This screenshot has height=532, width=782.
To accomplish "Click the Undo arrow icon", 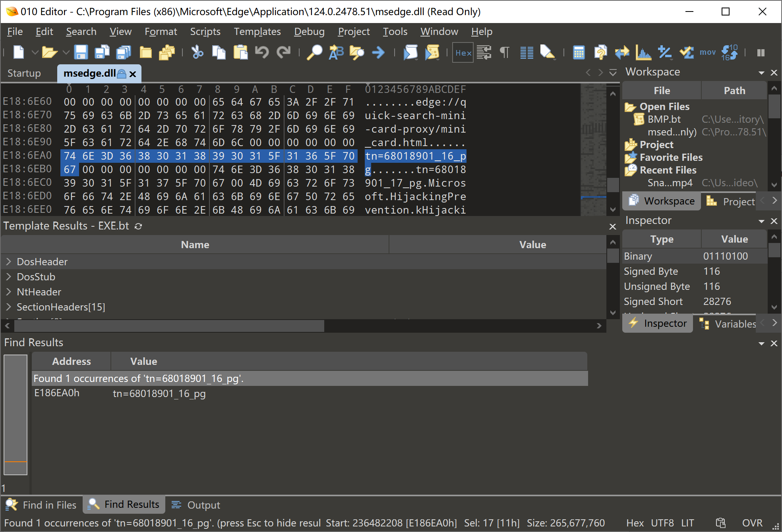I will coord(262,52).
